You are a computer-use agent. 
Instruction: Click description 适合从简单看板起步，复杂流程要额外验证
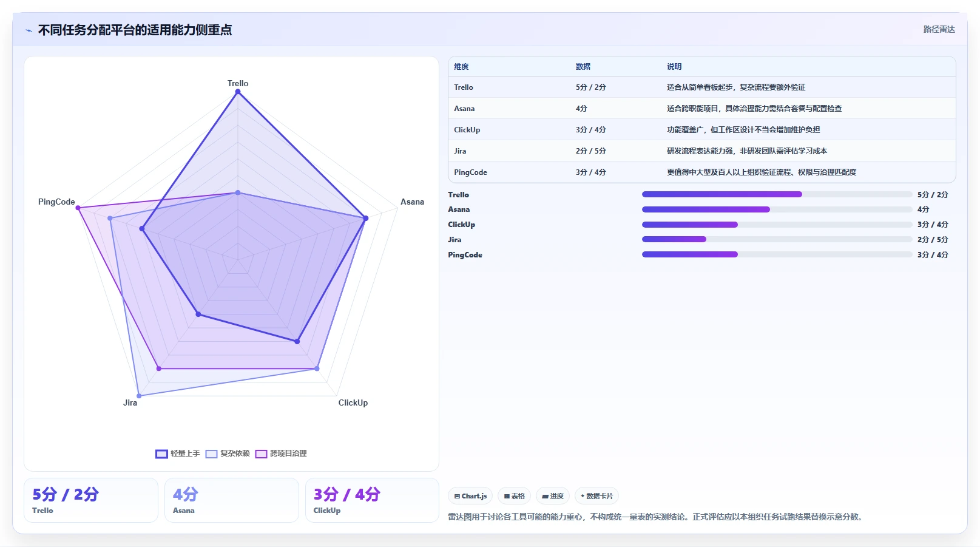click(736, 87)
